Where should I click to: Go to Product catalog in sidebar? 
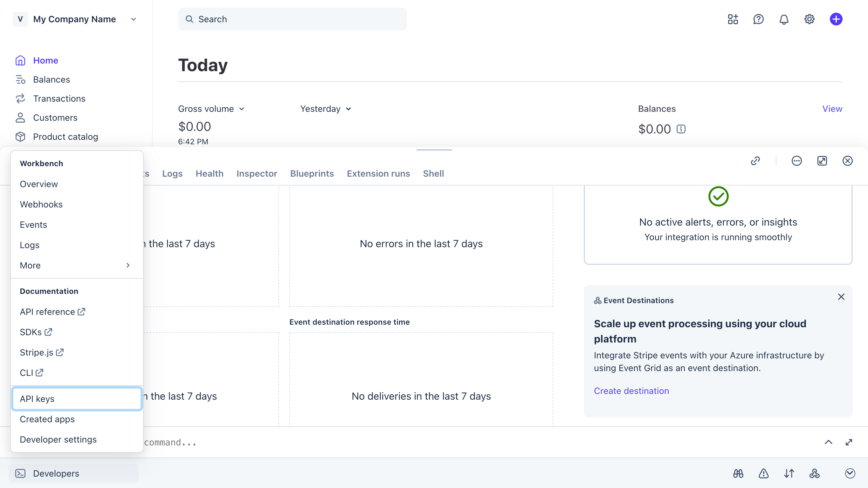coord(66,137)
